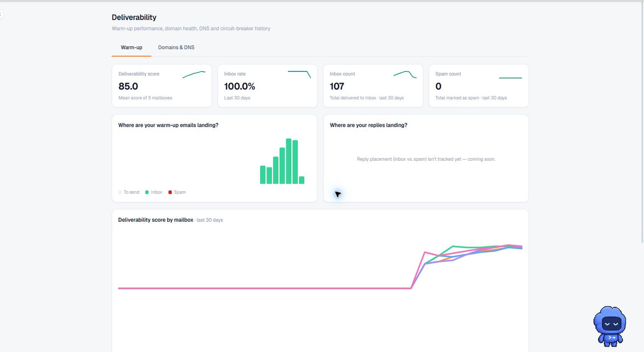This screenshot has height=352, width=644.
Task: Click the reply placement coming soon message
Action: [x=426, y=159]
